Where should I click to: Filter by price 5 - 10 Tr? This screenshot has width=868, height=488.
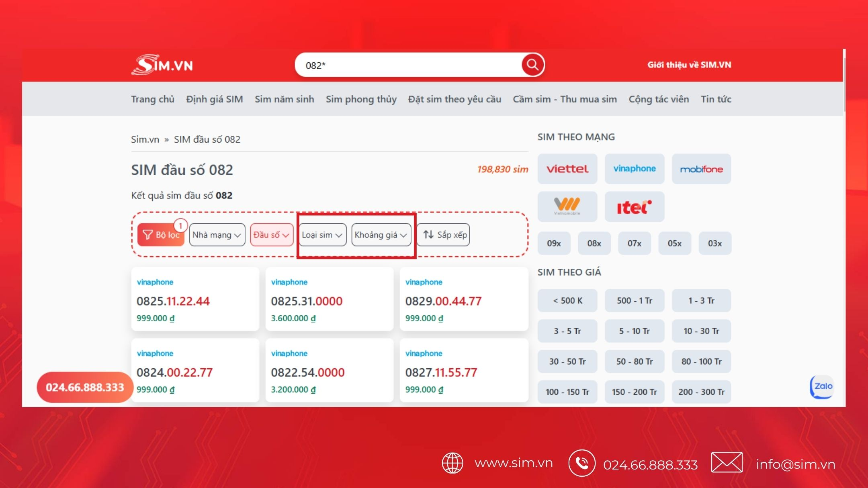click(634, 331)
